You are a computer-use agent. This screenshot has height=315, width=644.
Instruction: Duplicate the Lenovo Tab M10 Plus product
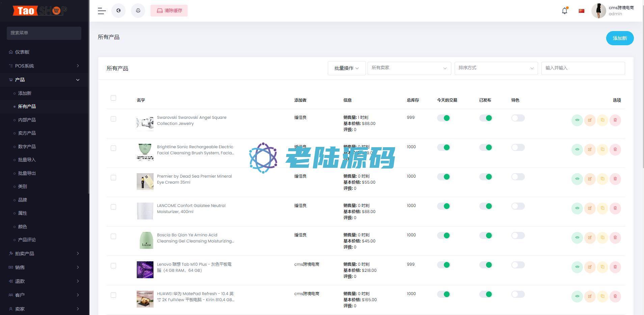602,267
